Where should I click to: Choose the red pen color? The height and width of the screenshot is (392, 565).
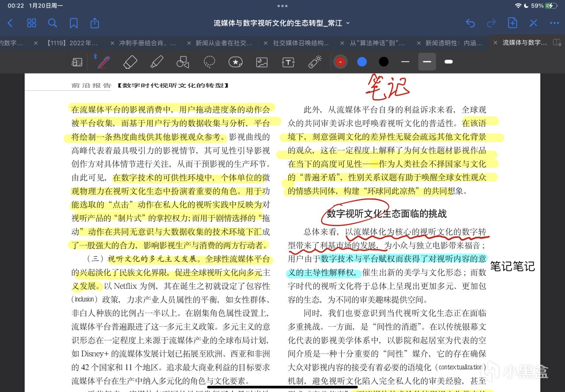[x=340, y=62]
